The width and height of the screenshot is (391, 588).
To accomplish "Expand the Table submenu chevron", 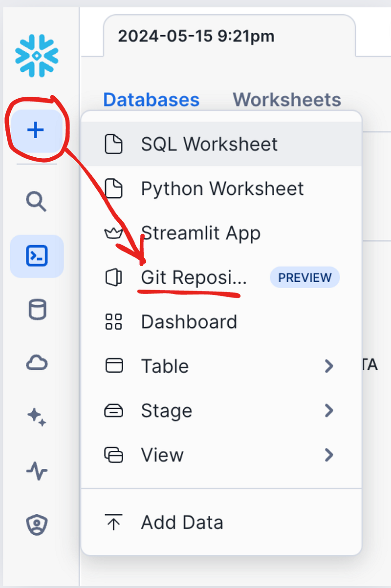I will (329, 366).
